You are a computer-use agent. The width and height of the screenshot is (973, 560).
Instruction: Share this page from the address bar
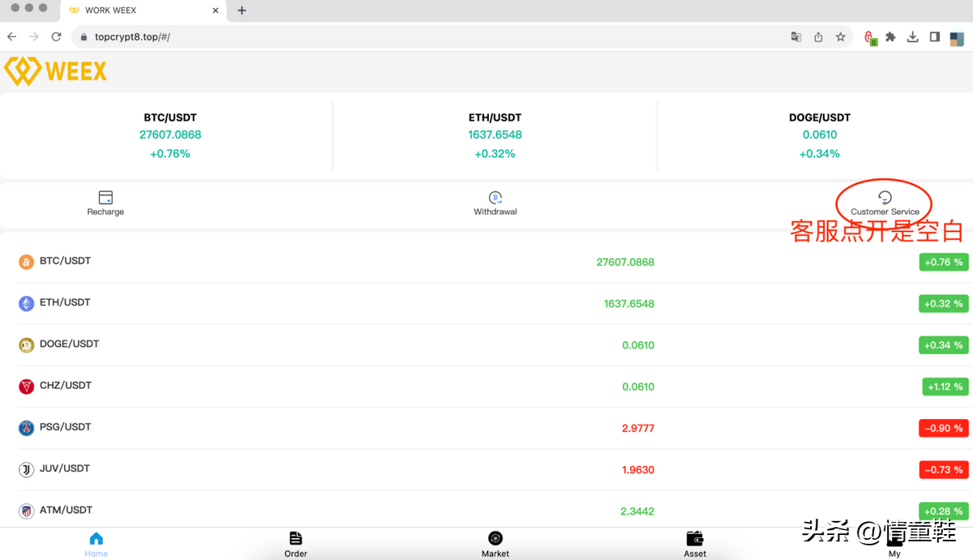pyautogui.click(x=819, y=37)
